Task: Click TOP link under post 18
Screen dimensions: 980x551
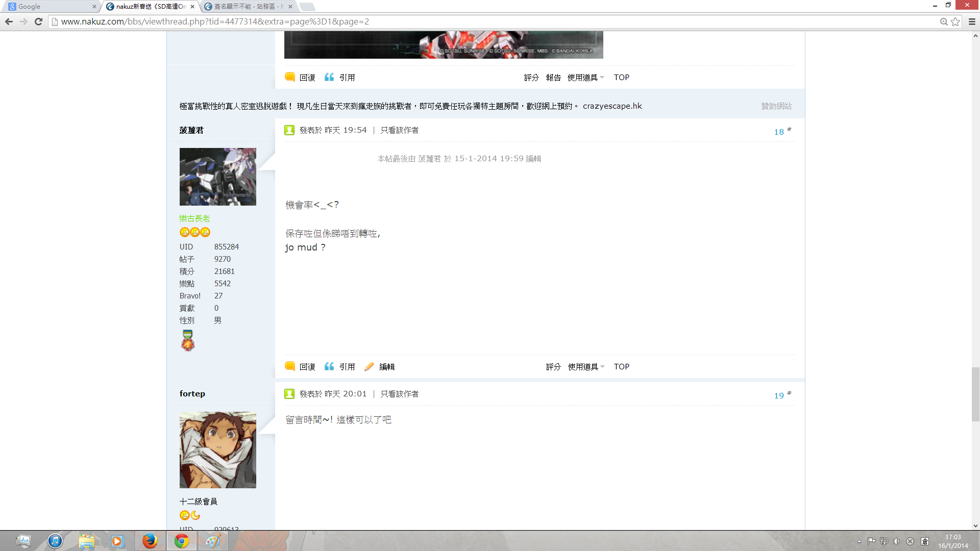Action: coord(621,367)
